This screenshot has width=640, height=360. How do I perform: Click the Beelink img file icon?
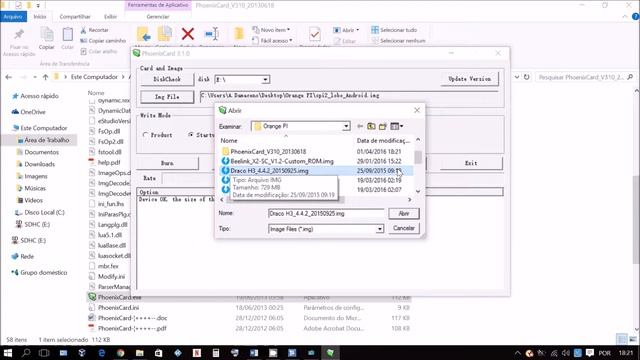(225, 161)
